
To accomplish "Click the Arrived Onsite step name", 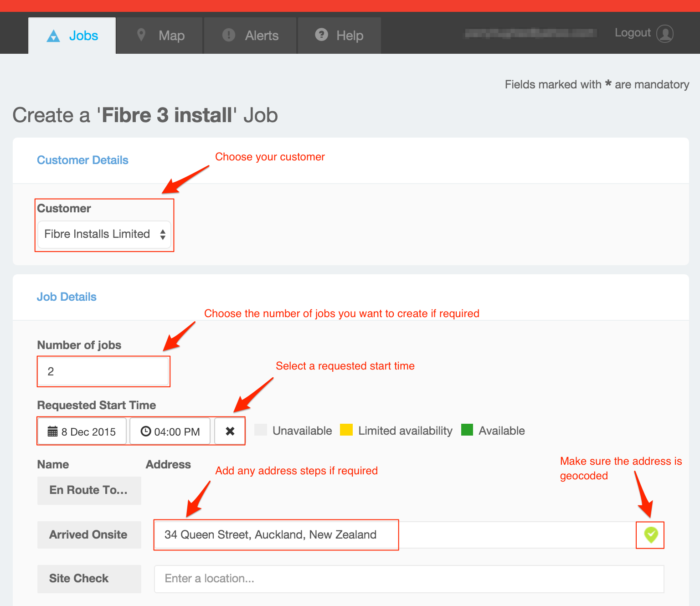I will pos(89,535).
